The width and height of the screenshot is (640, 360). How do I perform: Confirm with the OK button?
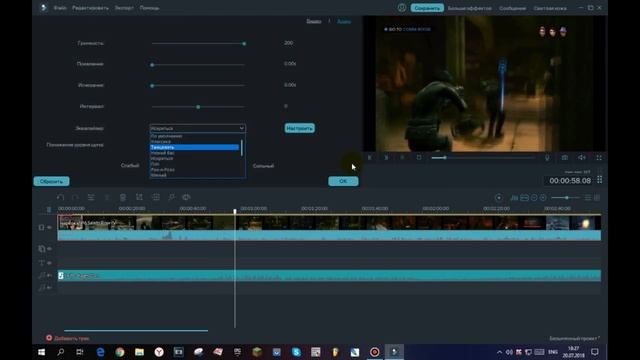[x=343, y=181]
